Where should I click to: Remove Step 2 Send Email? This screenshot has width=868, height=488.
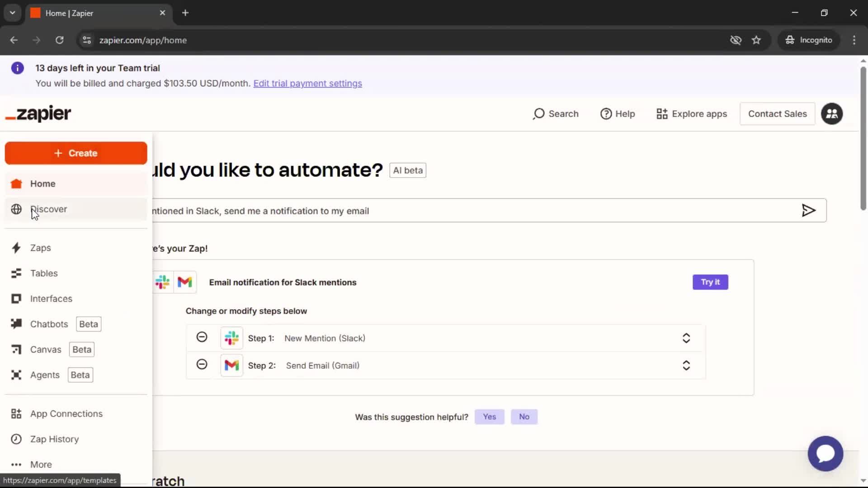click(x=202, y=364)
